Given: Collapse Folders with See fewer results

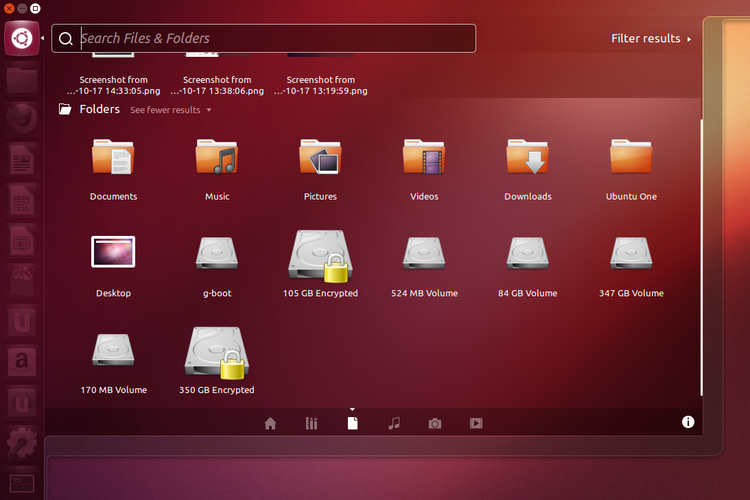Looking at the screenshot, I should (170, 110).
